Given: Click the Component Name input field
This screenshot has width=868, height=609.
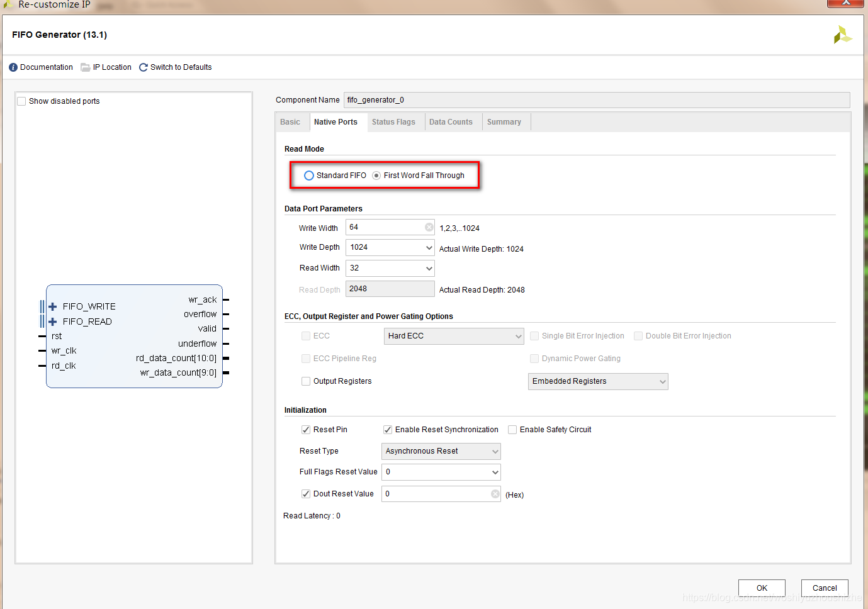Looking at the screenshot, I should 597,100.
